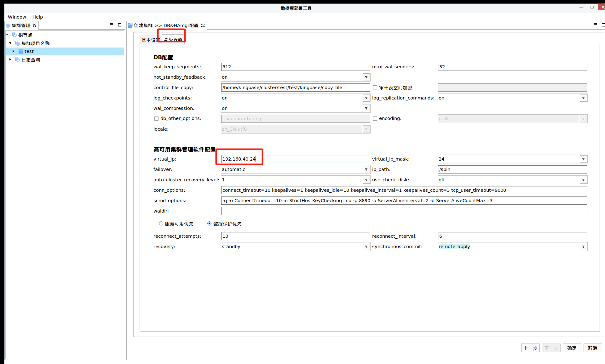Maximize the 集群管理 side panel
Screen dimensions: 605x364
click(120, 25)
